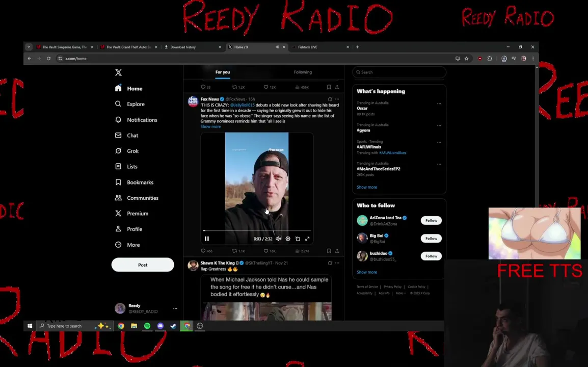Repost the Fox News post

coord(238,251)
